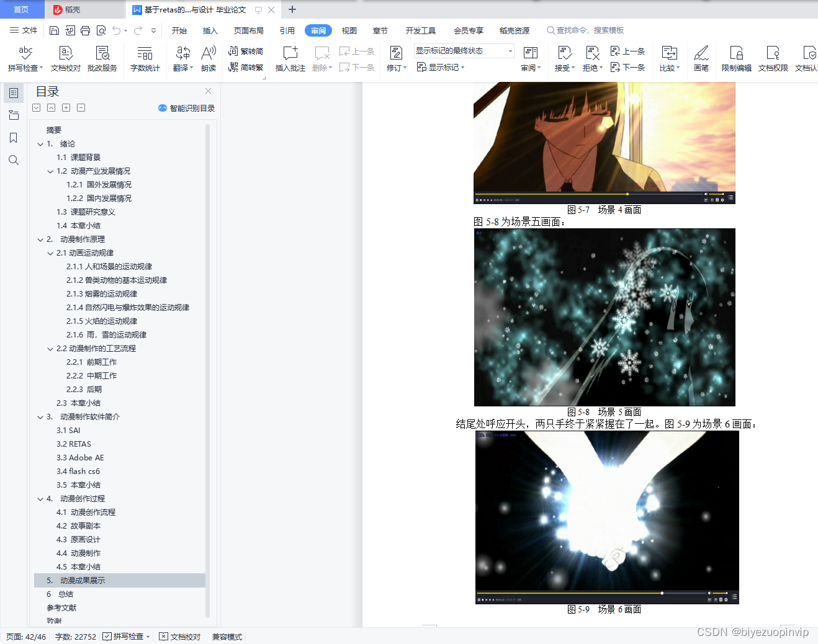Viewport: 818px width, 644px height.
Task: Open the 显示标记 dropdown menu
Action: [441, 67]
